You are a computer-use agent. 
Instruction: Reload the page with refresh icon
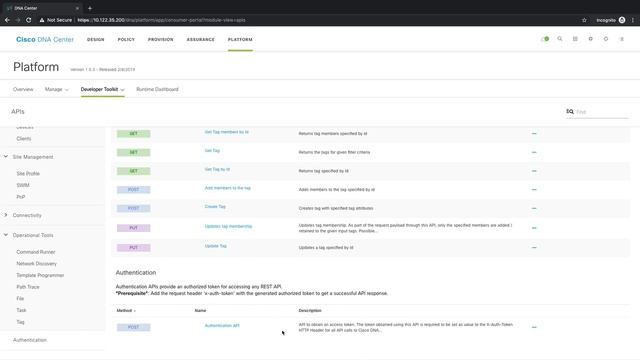point(29,20)
